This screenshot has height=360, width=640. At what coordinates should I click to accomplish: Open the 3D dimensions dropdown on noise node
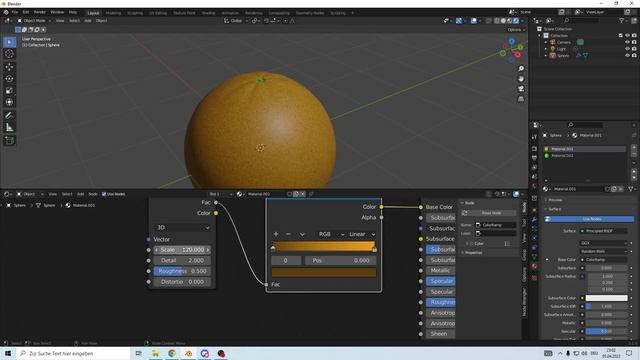[182, 227]
